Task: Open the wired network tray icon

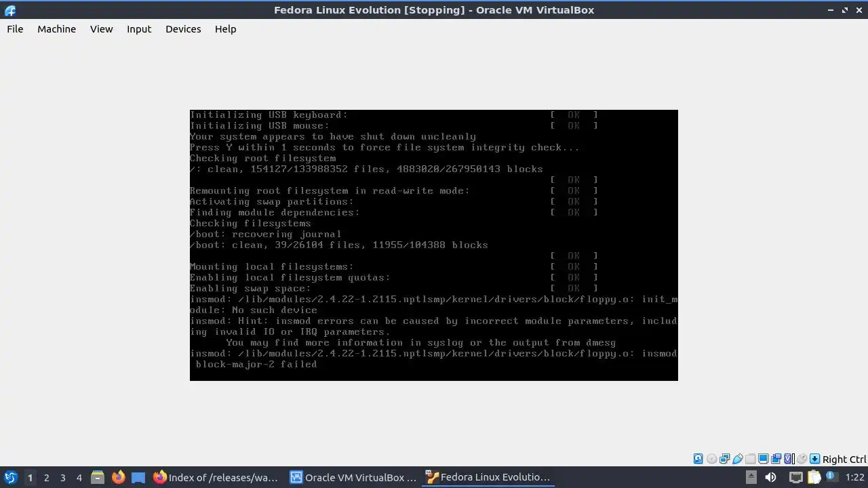Action: coord(795,477)
